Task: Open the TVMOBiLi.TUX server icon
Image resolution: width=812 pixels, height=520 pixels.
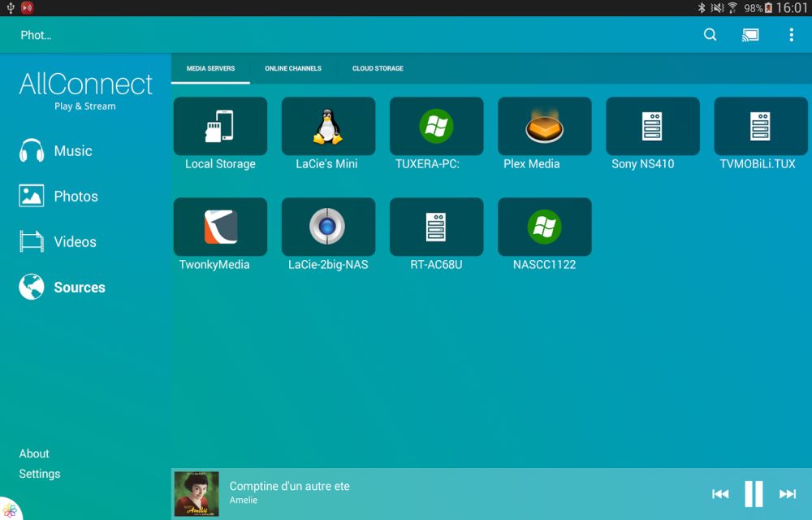Action: [x=761, y=126]
